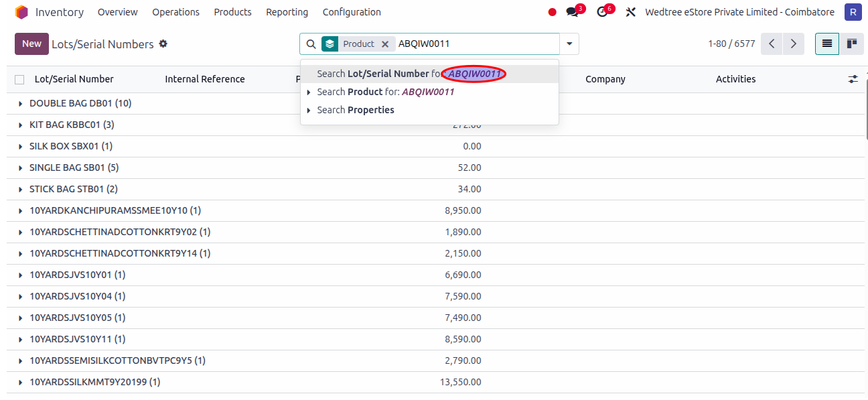Open the activities clock icon

click(602, 12)
